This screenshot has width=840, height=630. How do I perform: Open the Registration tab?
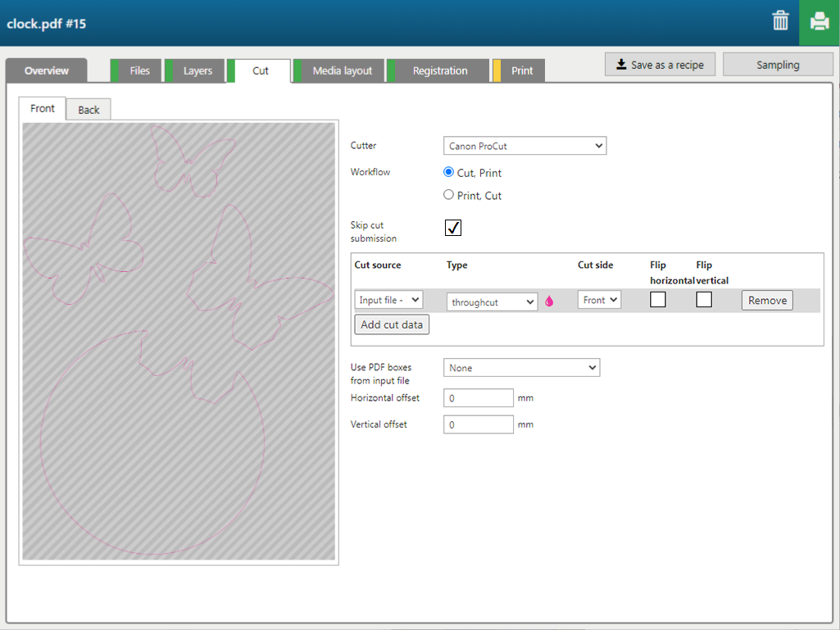click(439, 71)
